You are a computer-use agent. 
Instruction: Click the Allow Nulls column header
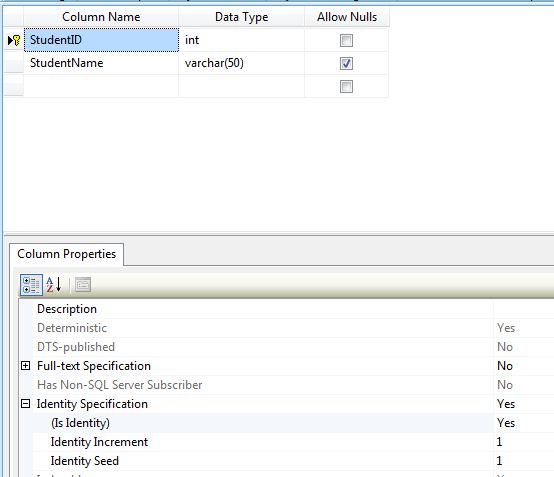coord(347,17)
